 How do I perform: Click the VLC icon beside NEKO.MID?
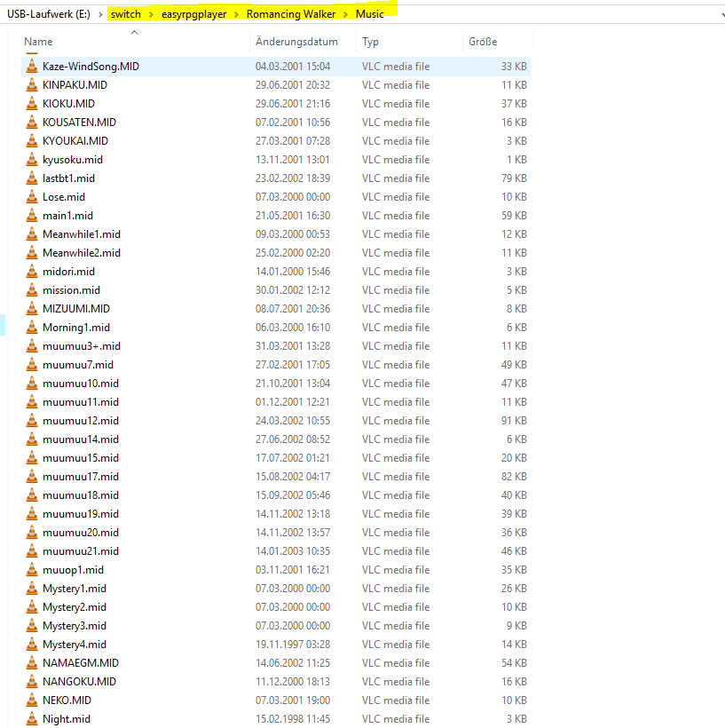click(32, 700)
